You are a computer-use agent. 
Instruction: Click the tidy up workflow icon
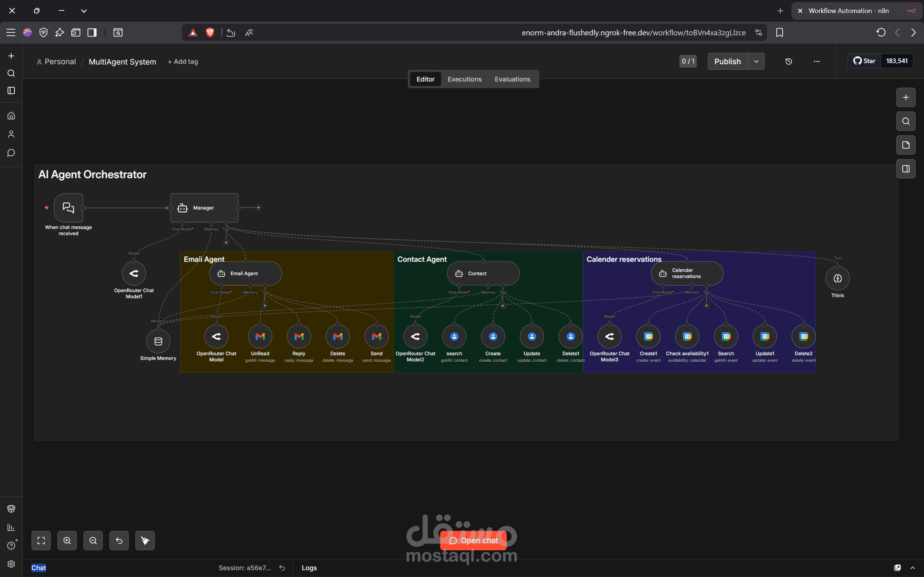pos(145,540)
